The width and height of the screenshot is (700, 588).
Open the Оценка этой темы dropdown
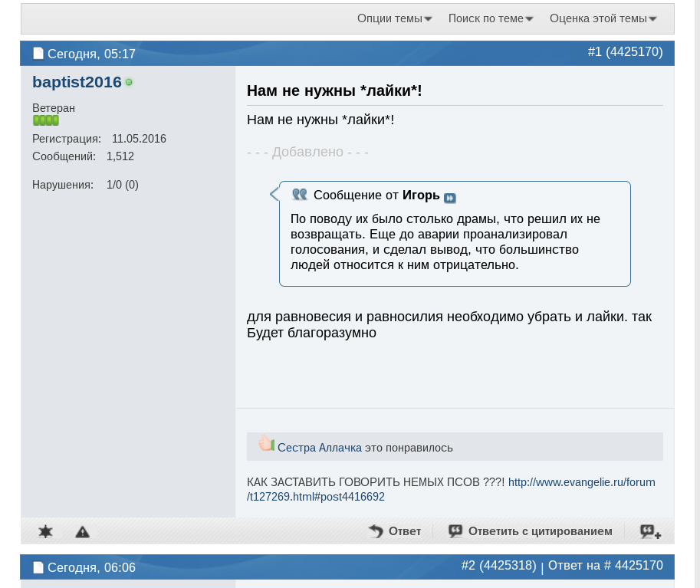(x=603, y=18)
